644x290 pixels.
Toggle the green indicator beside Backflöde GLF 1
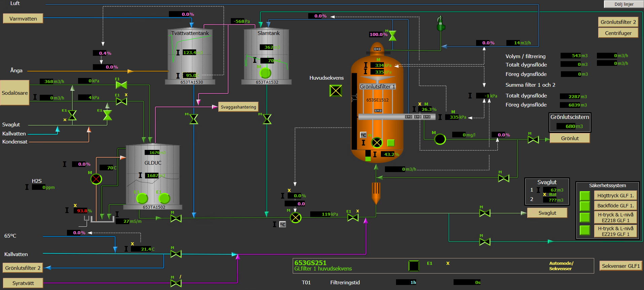[585, 206]
